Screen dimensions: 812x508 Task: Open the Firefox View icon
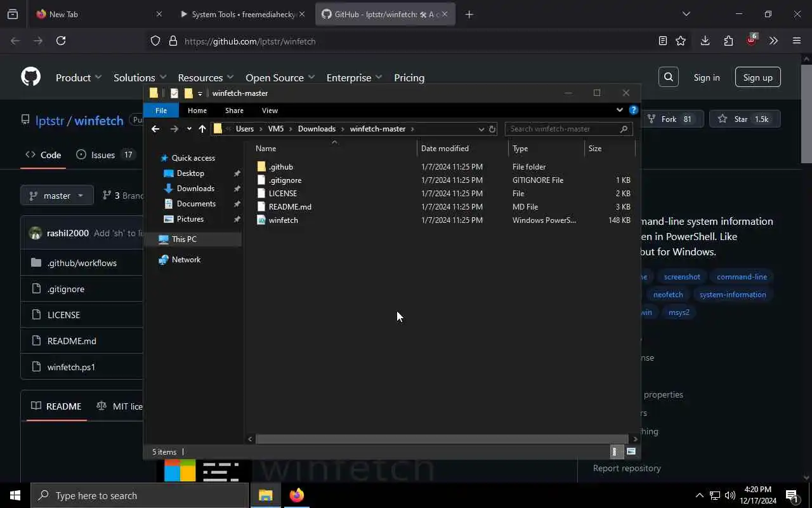[13, 14]
